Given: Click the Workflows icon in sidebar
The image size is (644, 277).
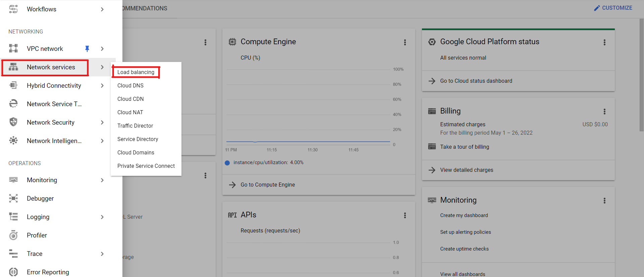Looking at the screenshot, I should (13, 9).
